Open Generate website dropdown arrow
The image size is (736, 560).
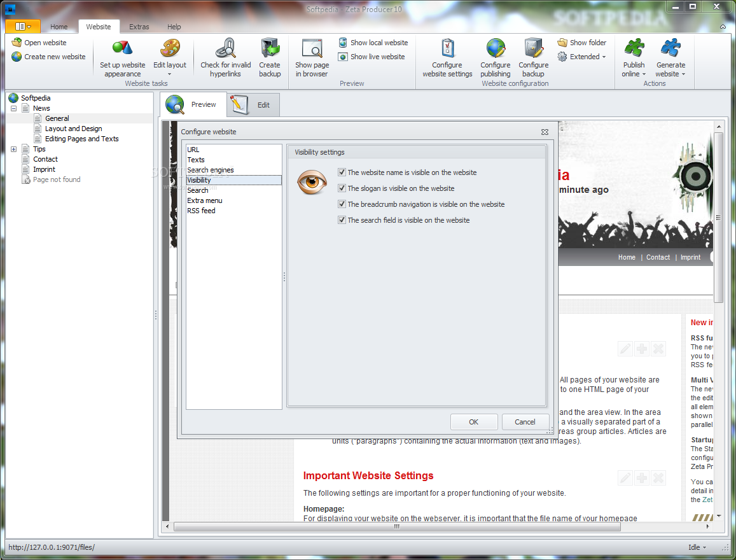683,74
